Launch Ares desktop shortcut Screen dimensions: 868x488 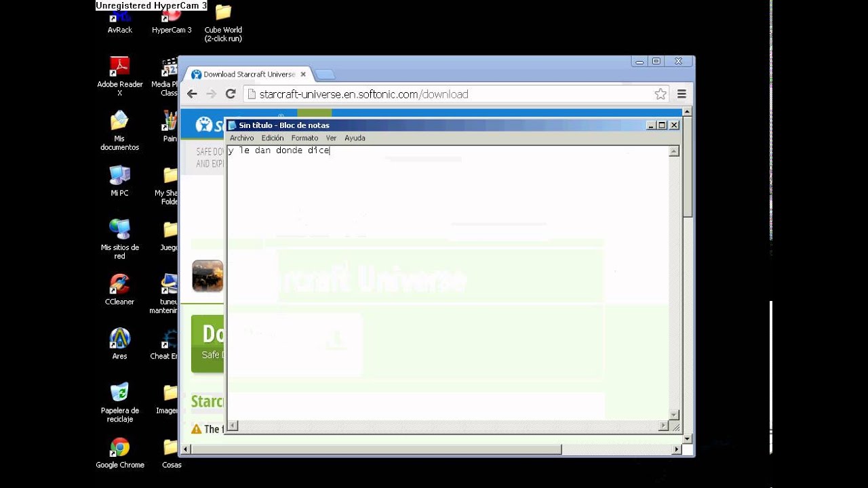[x=120, y=344]
